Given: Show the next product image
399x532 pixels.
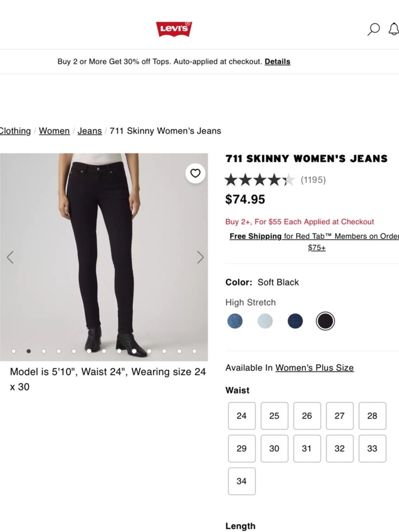Looking at the screenshot, I should [200, 257].
